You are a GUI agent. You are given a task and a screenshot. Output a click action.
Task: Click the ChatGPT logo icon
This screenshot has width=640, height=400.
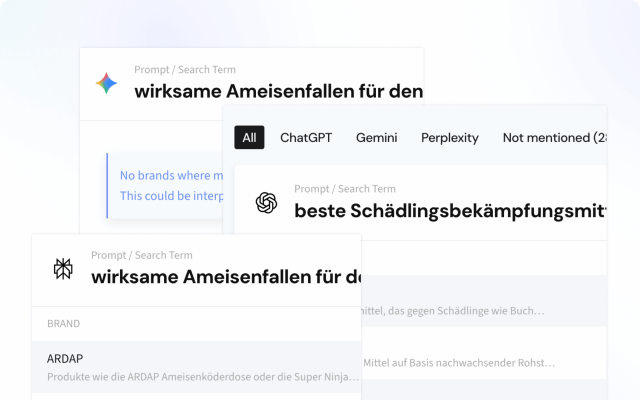(x=266, y=202)
